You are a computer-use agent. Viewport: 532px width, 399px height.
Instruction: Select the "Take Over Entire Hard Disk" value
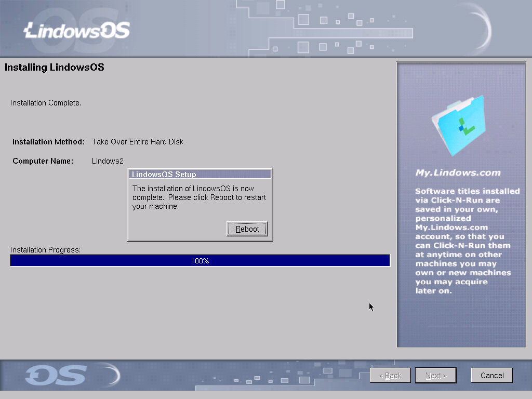click(x=138, y=142)
